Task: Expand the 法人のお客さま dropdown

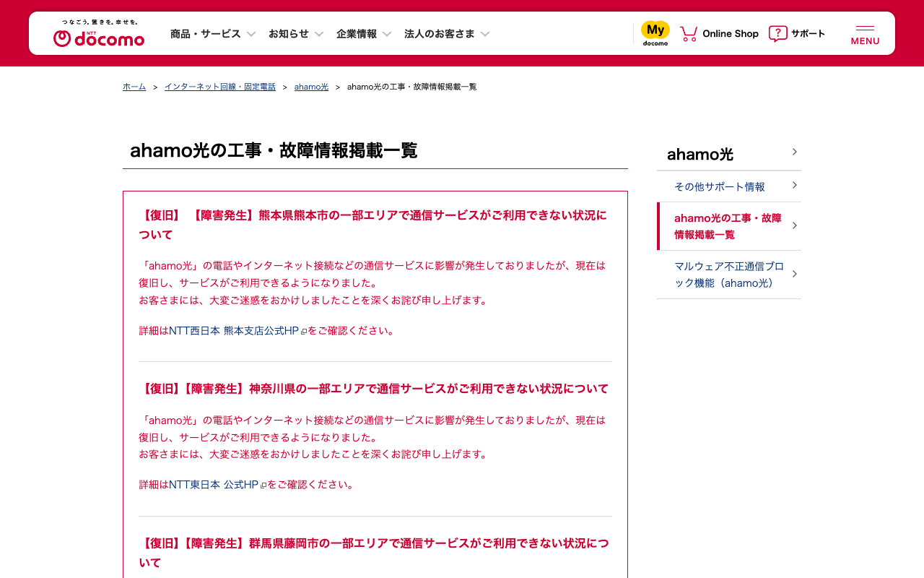Action: [x=447, y=33]
